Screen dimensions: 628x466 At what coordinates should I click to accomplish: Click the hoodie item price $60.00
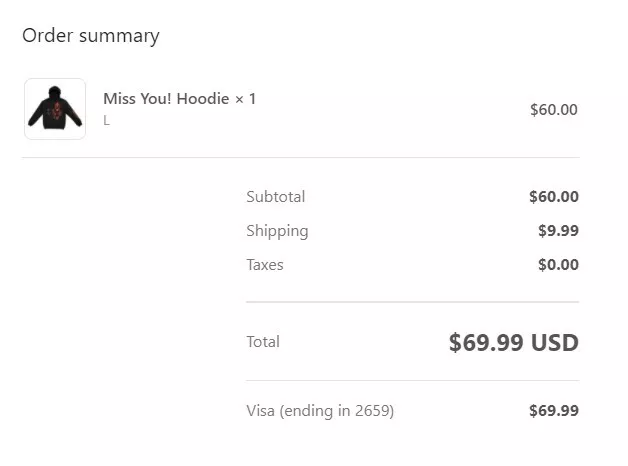(x=554, y=110)
